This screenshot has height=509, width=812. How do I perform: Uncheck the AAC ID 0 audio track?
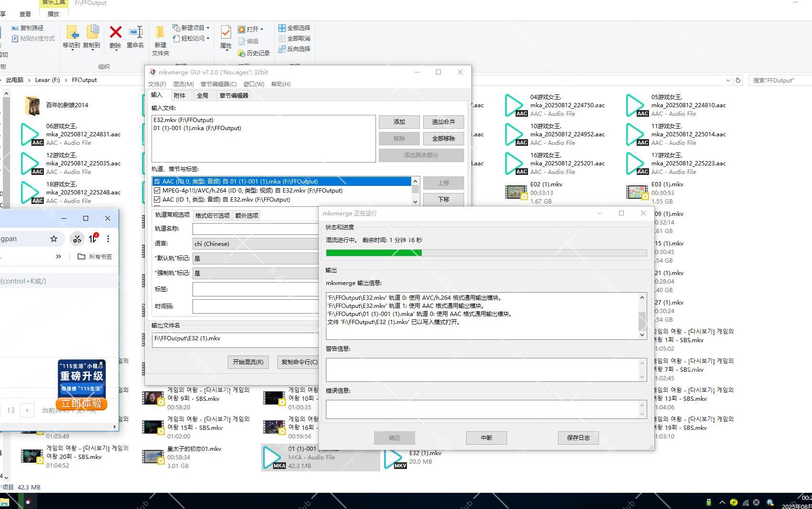(x=157, y=182)
